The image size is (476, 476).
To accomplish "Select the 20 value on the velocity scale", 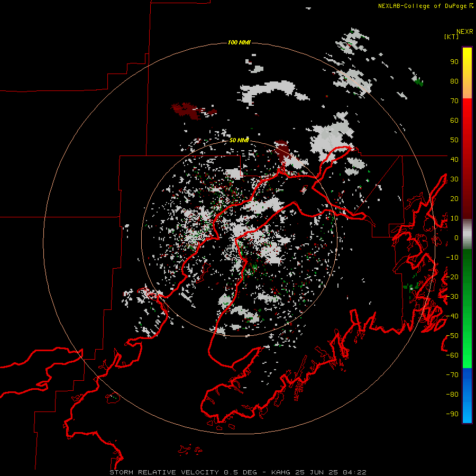I will click(x=454, y=198).
